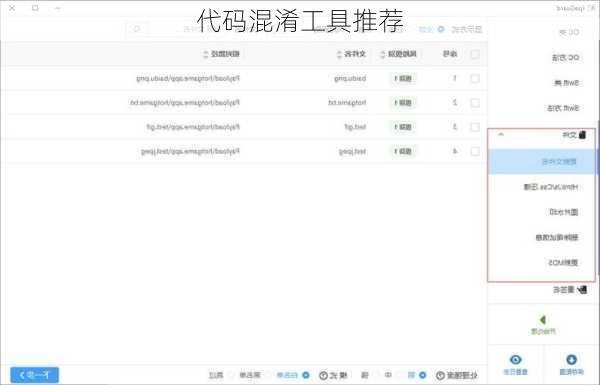The width and height of the screenshot is (600, 385).
Task: Click the green 开始处理 play icon
Action: click(x=543, y=320)
